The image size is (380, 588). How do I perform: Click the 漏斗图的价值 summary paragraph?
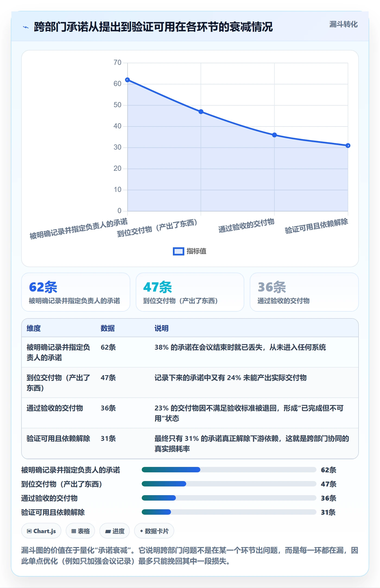(190, 556)
